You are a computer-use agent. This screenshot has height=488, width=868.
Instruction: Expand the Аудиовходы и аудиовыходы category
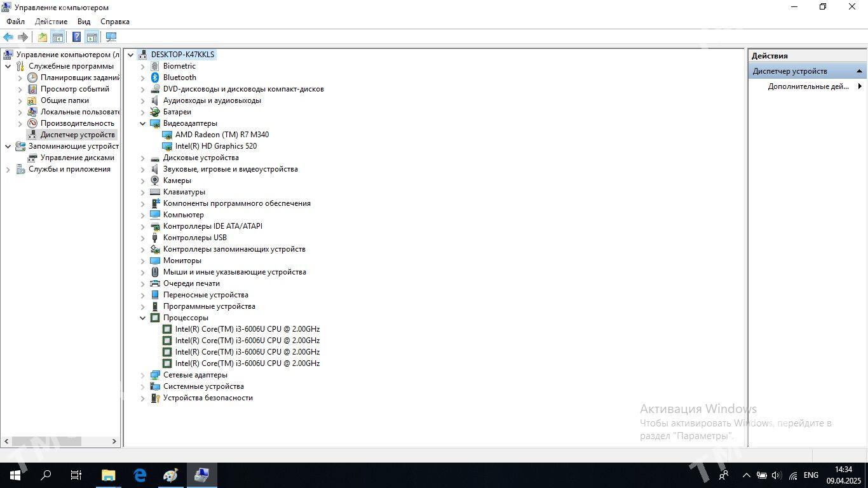pos(143,100)
